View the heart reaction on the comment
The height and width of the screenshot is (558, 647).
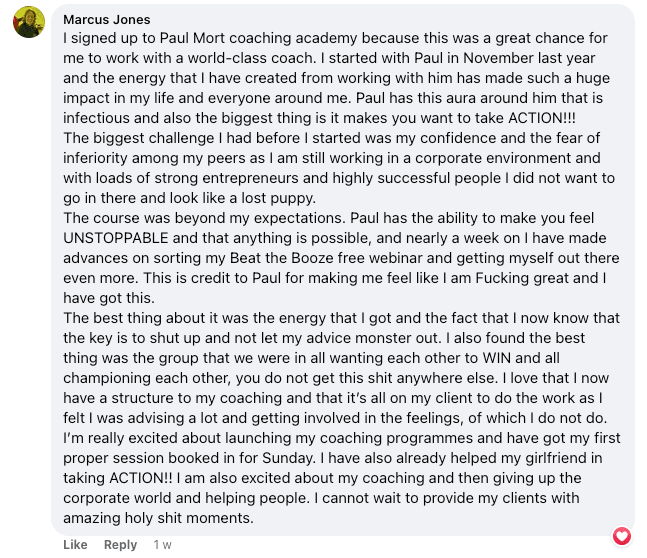point(622,536)
